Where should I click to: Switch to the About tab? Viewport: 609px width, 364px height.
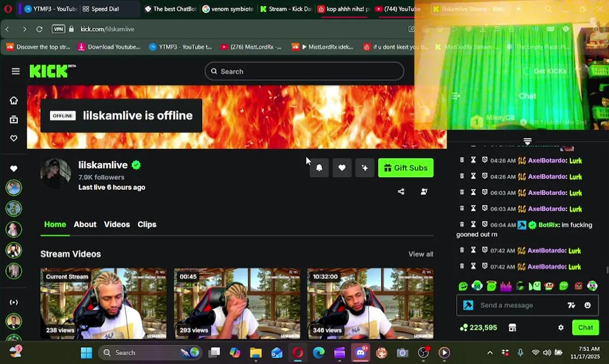[85, 224]
